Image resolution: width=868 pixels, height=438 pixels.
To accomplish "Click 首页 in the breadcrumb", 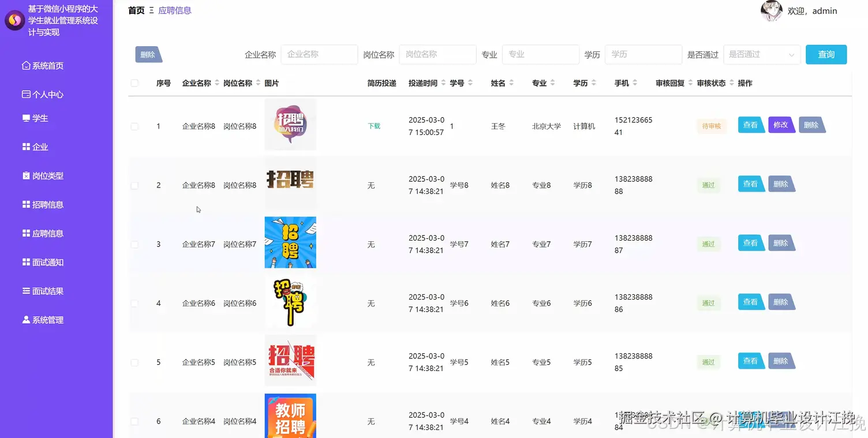I will (x=136, y=10).
